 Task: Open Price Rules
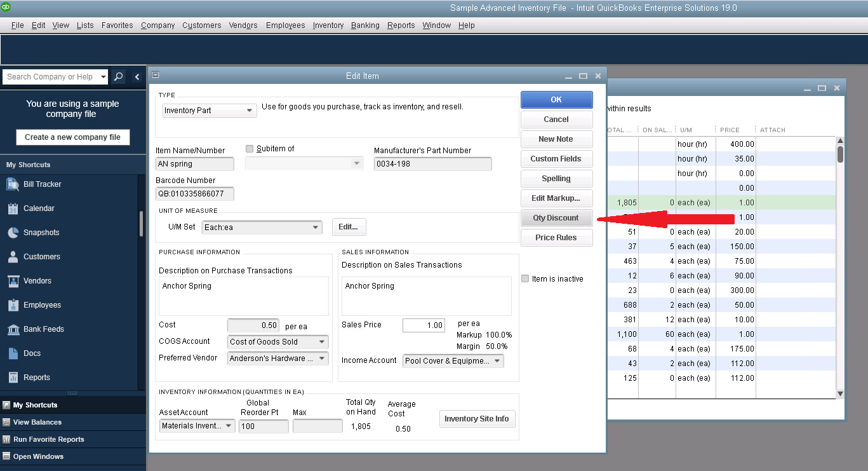[557, 238]
